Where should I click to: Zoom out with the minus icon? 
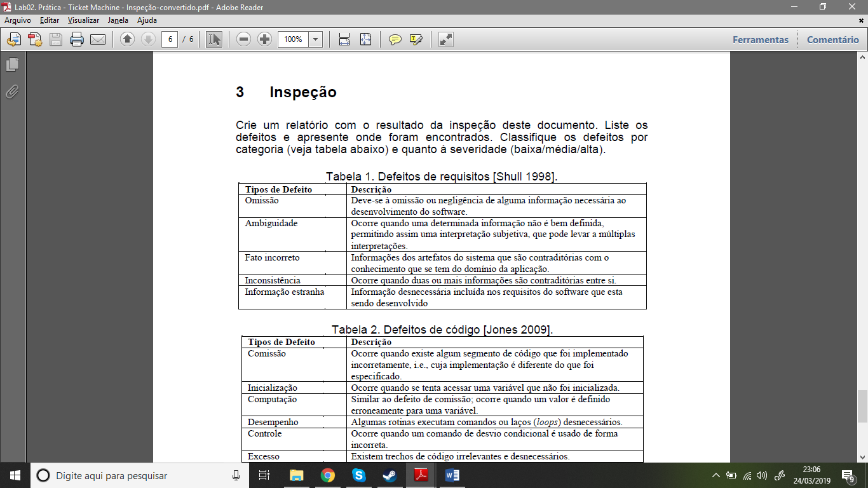click(x=243, y=39)
